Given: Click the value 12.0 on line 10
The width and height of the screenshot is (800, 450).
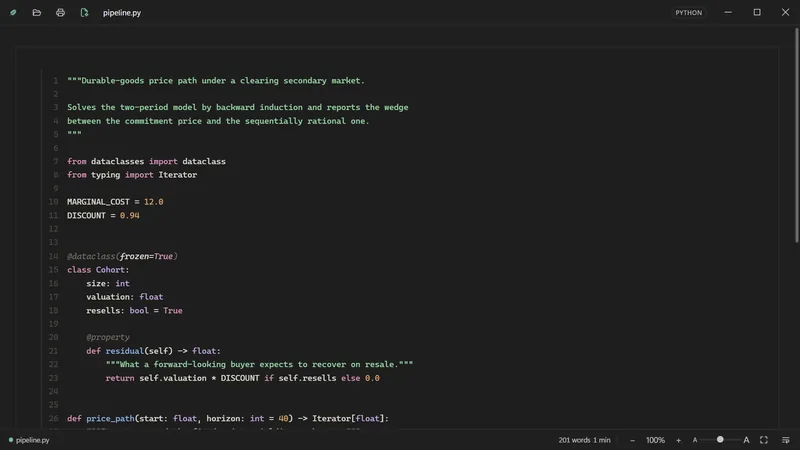Looking at the screenshot, I should (154, 202).
